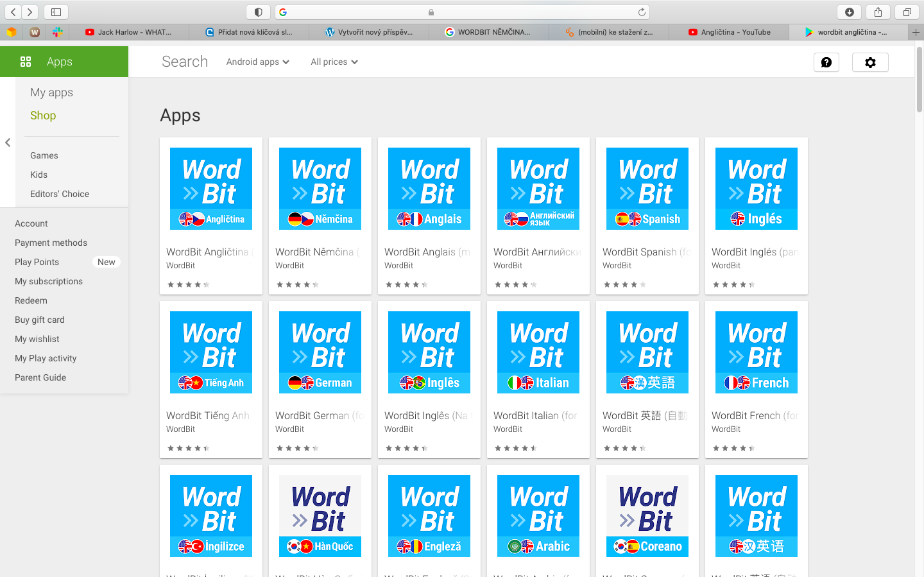Click the page vertical scrollbar
Viewport: 924px width, 577px height.
pyautogui.click(x=919, y=80)
